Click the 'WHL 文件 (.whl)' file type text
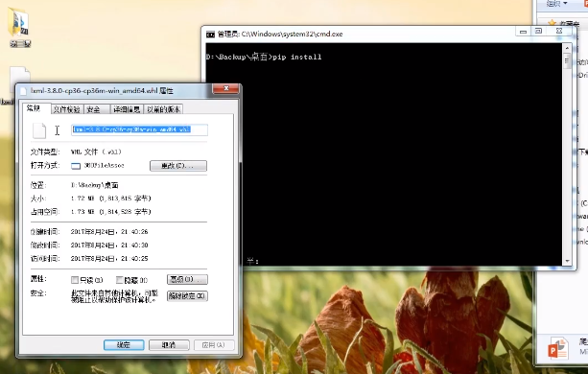 point(96,152)
